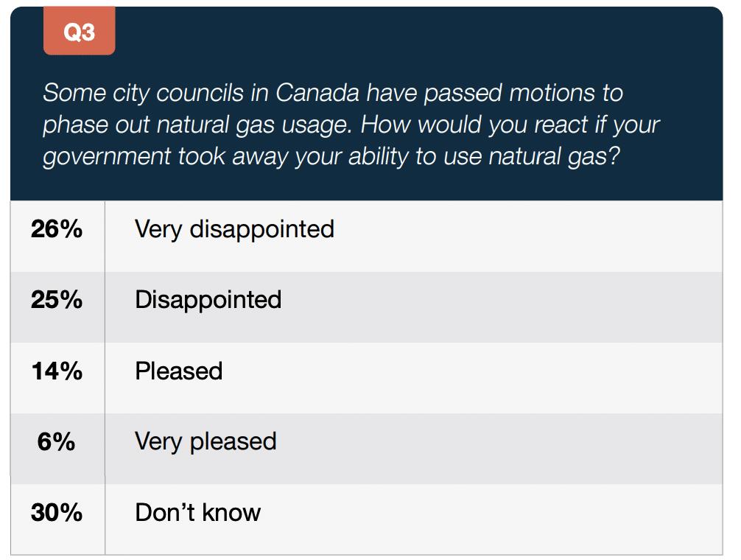Click the word Canada in the question
The height and width of the screenshot is (560, 741).
point(317,93)
